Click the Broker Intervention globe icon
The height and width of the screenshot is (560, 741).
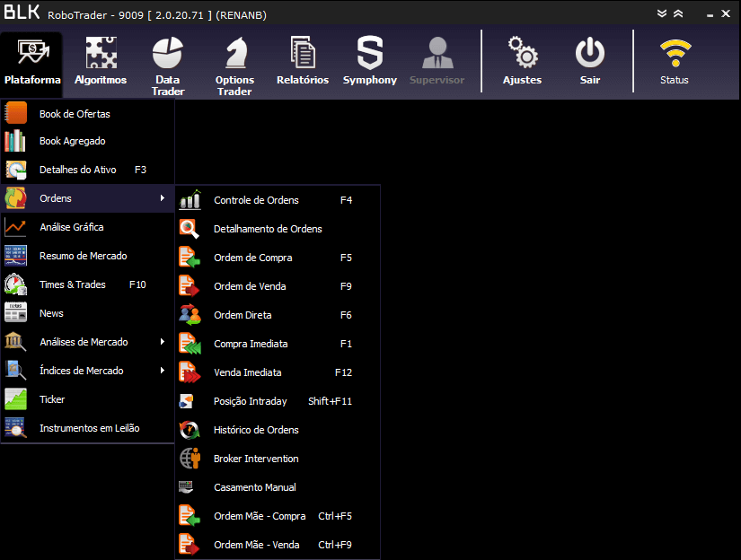pos(190,459)
